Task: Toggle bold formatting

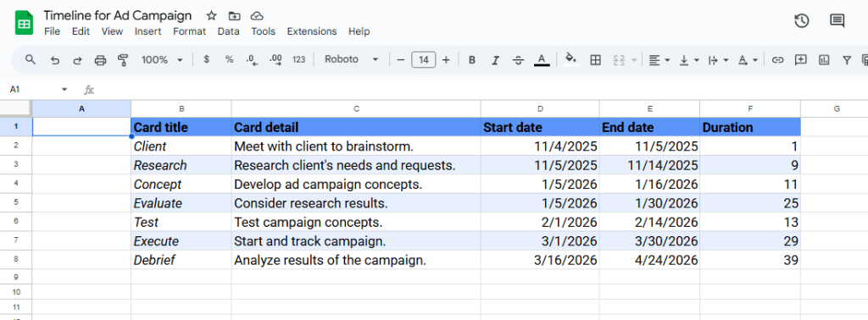Action: (471, 60)
